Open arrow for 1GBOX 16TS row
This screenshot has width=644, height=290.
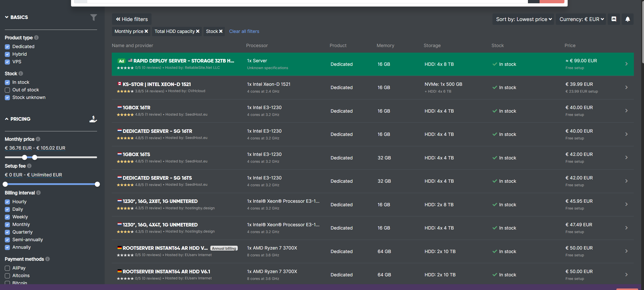coord(626,157)
